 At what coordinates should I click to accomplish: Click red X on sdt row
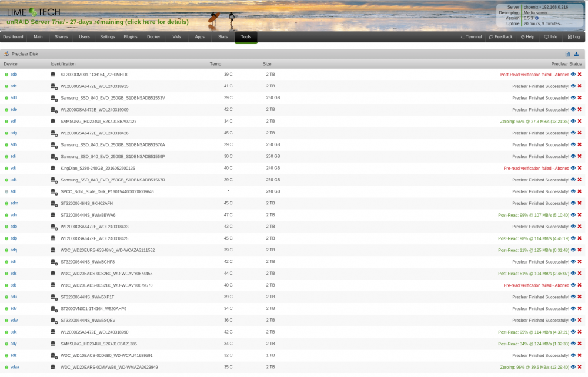(x=579, y=285)
